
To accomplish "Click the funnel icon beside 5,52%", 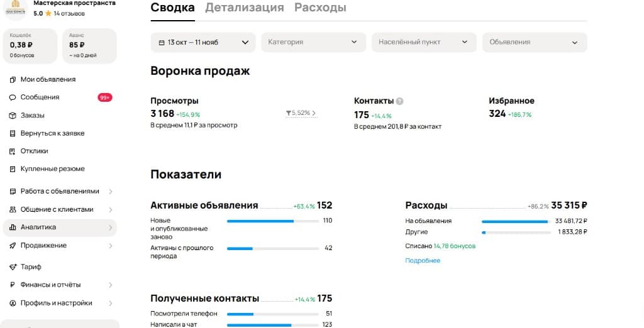I will coord(288,113).
